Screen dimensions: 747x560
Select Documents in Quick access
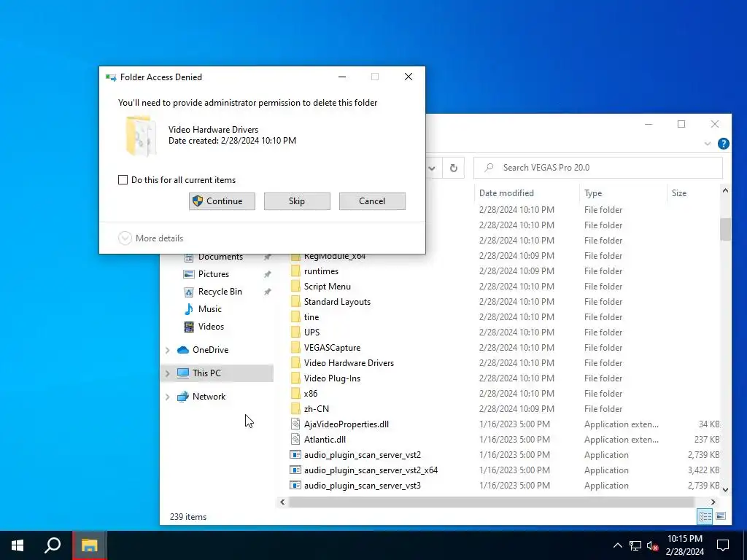click(220, 257)
